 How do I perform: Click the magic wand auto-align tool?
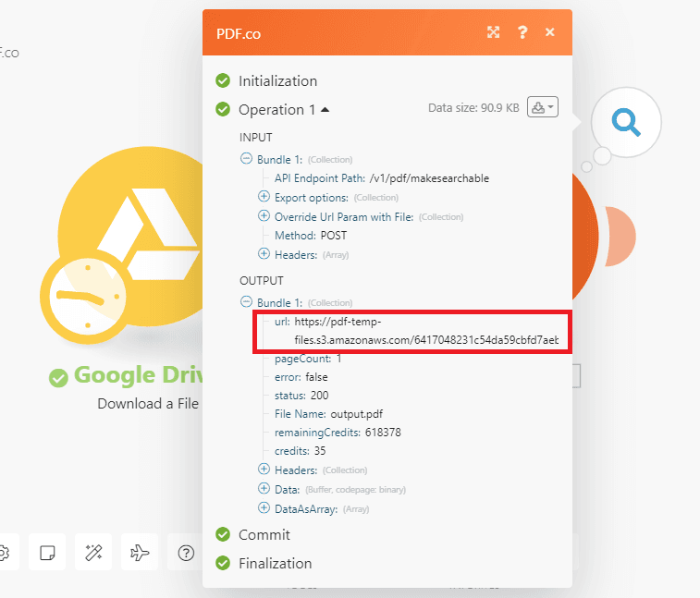click(x=93, y=553)
